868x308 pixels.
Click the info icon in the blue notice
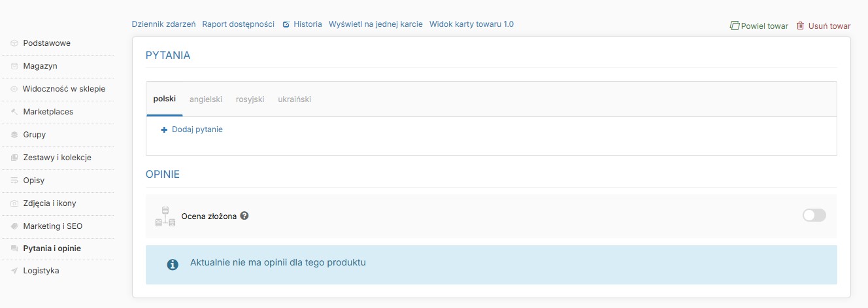173,265
